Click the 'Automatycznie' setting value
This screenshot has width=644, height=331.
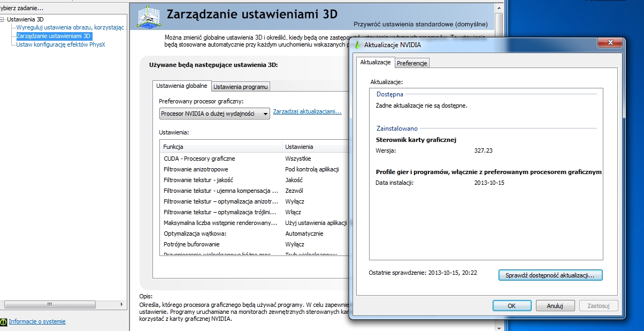point(304,234)
